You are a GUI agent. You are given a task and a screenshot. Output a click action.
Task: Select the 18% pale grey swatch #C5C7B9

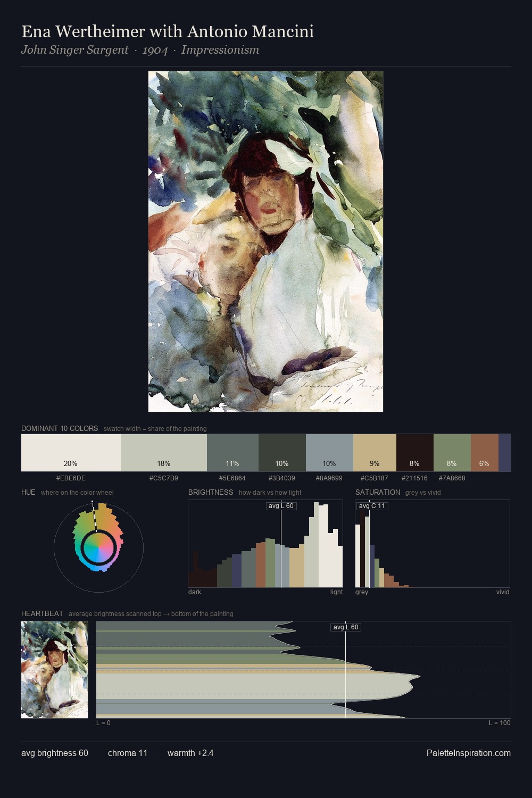coord(164,453)
